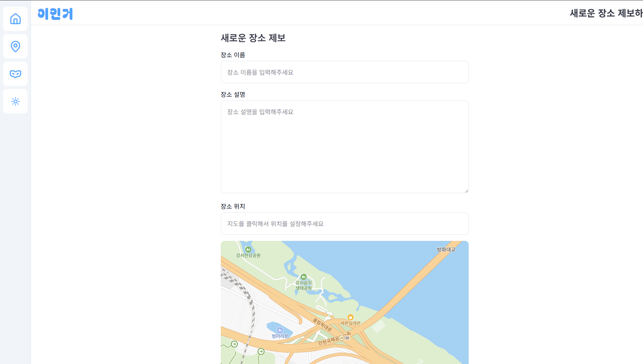
Task: Click the 장소 이름 field label
Action: pyautogui.click(x=233, y=55)
